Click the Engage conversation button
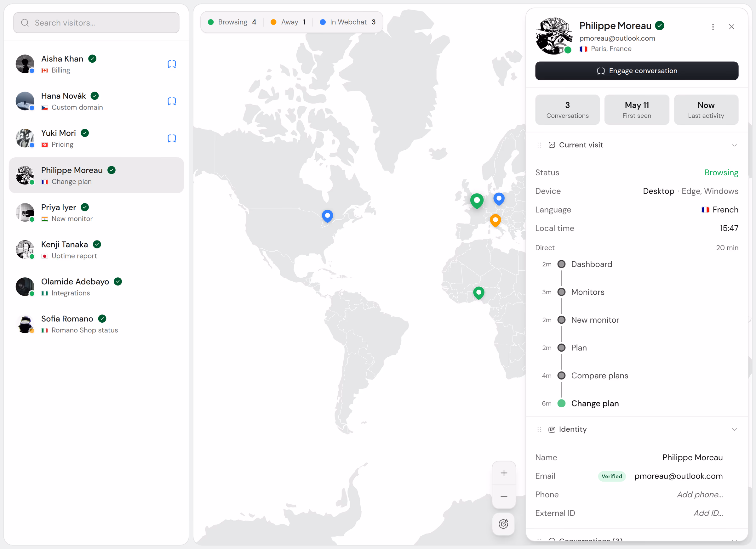 click(637, 71)
